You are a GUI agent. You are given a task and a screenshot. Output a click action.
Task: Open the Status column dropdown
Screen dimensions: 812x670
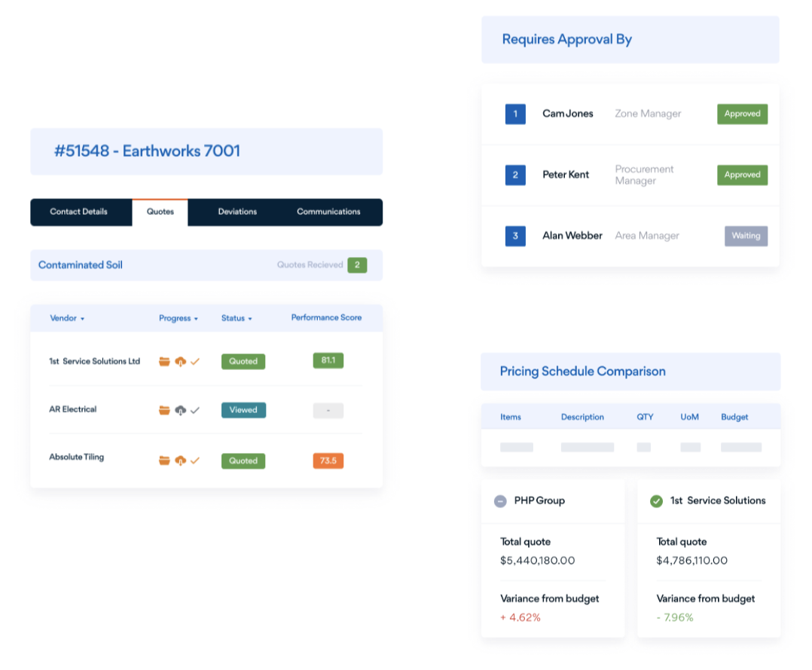[x=237, y=318]
